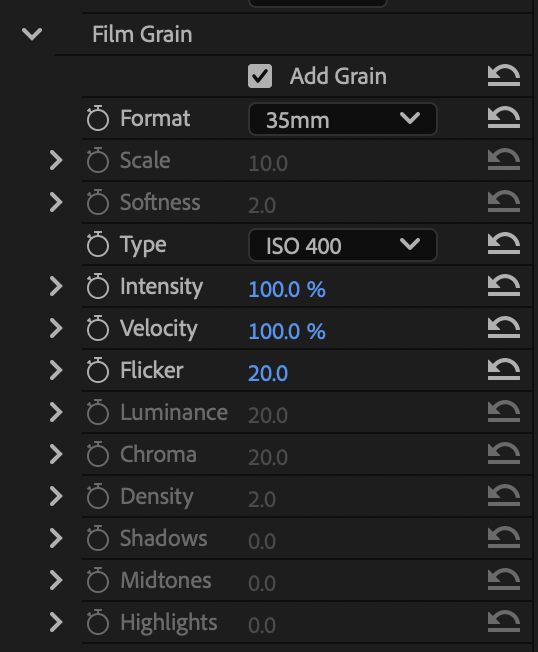Reset the Highlights parameter
The width and height of the screenshot is (538, 652).
tap(503, 622)
